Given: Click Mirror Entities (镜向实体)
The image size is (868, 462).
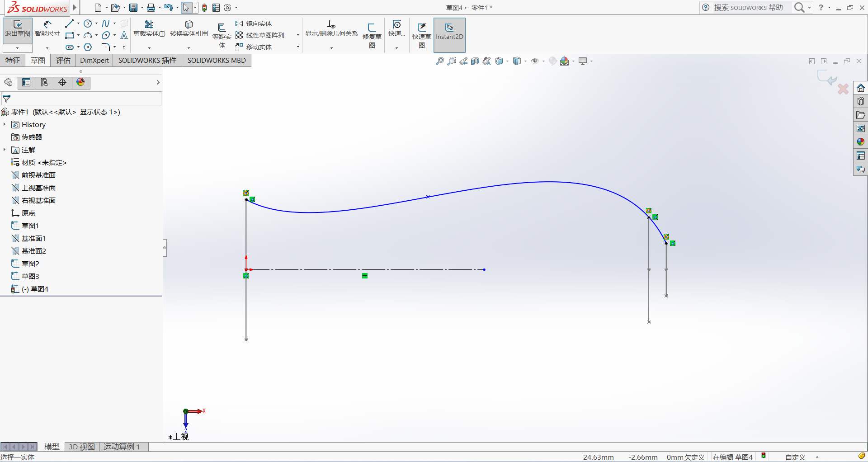Looking at the screenshot, I should [254, 24].
